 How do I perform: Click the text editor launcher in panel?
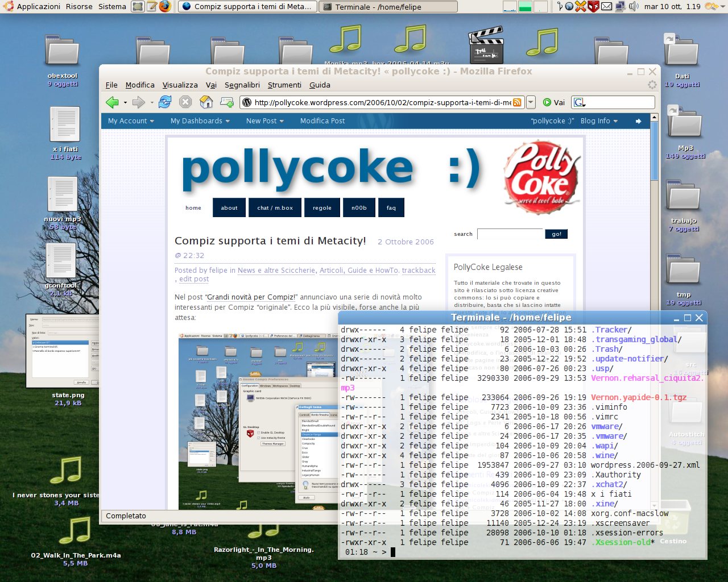tap(151, 6)
